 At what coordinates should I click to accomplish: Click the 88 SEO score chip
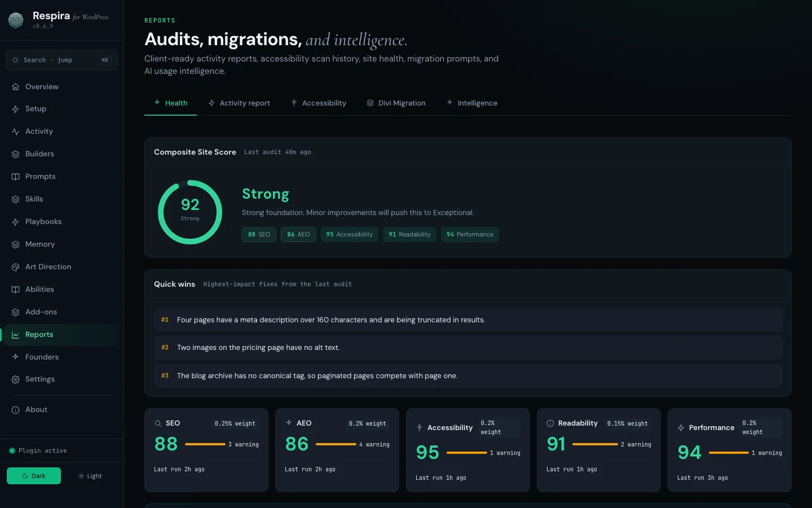click(x=259, y=234)
